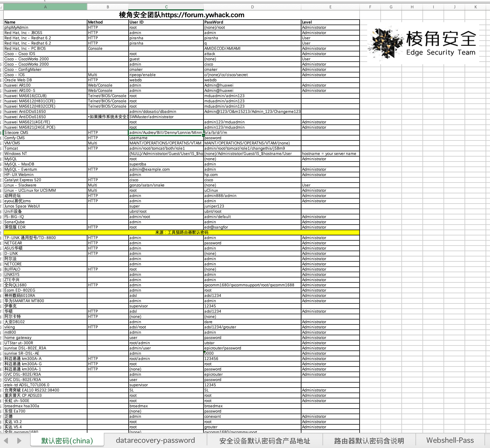490x448 pixels.
Task: Select the '全向QL1680' cell
Action: pos(45,285)
